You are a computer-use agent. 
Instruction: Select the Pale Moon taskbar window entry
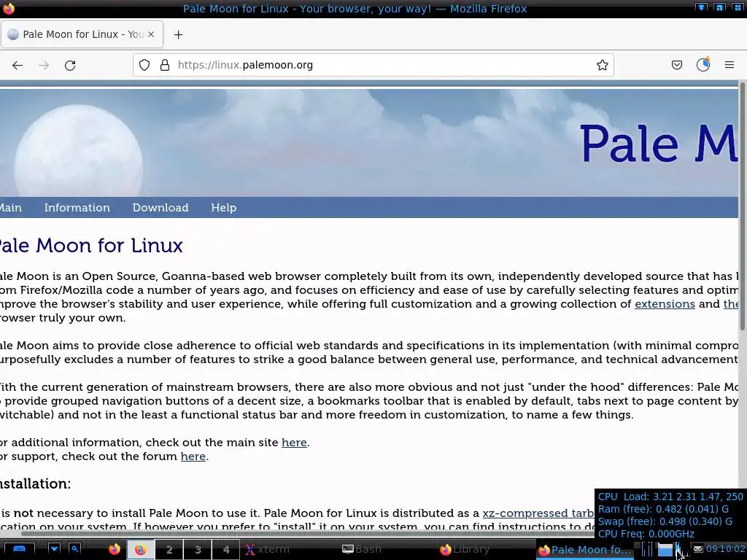coord(584,550)
